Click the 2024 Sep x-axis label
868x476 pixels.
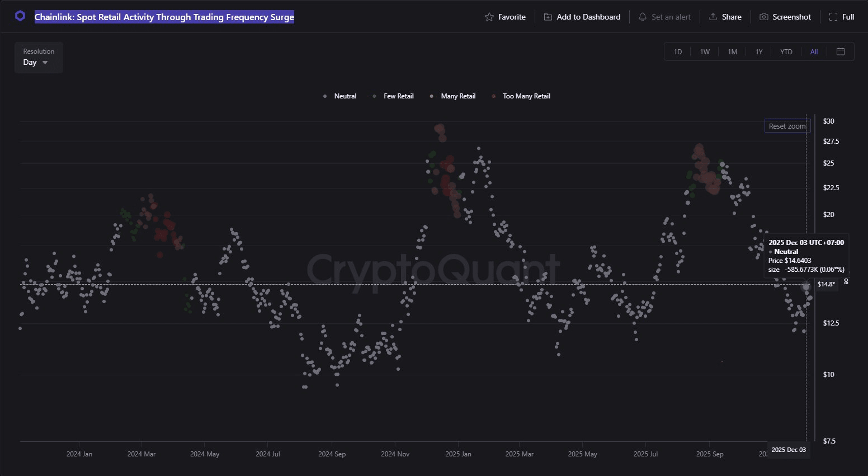coord(332,454)
